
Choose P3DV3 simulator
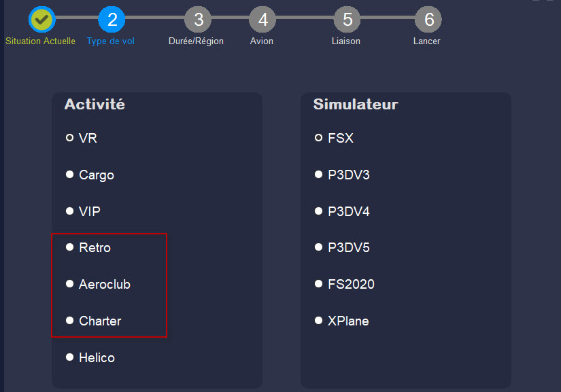point(342,175)
